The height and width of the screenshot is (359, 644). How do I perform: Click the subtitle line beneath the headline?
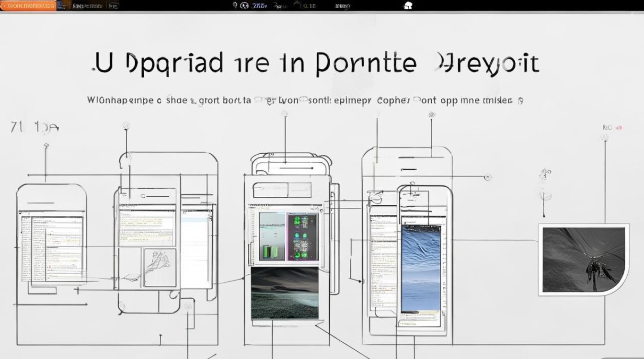pyautogui.click(x=305, y=101)
